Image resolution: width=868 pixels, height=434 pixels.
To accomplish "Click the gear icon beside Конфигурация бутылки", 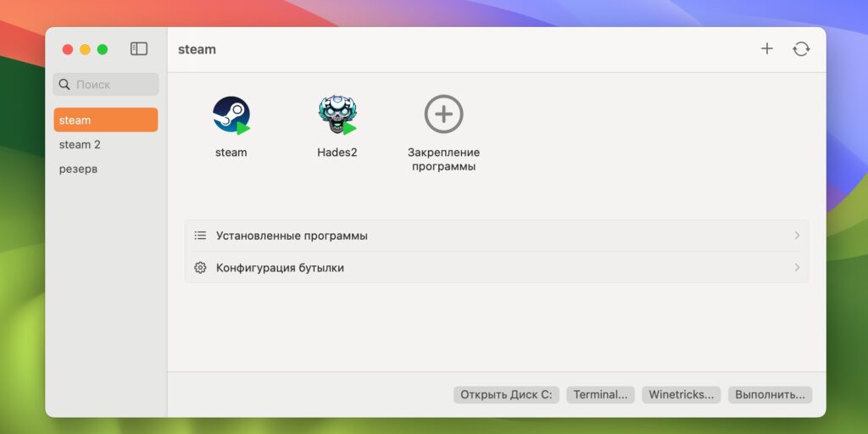I will pos(200,268).
